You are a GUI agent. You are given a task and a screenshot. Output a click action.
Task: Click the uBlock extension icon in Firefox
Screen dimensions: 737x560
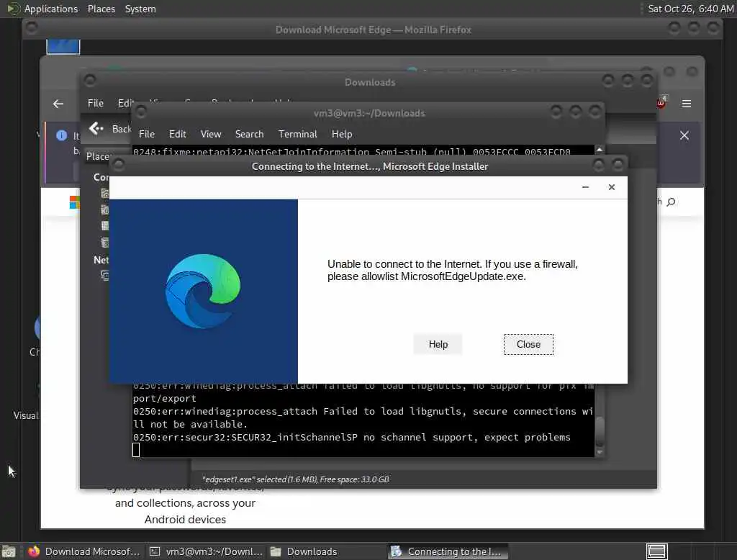661,102
